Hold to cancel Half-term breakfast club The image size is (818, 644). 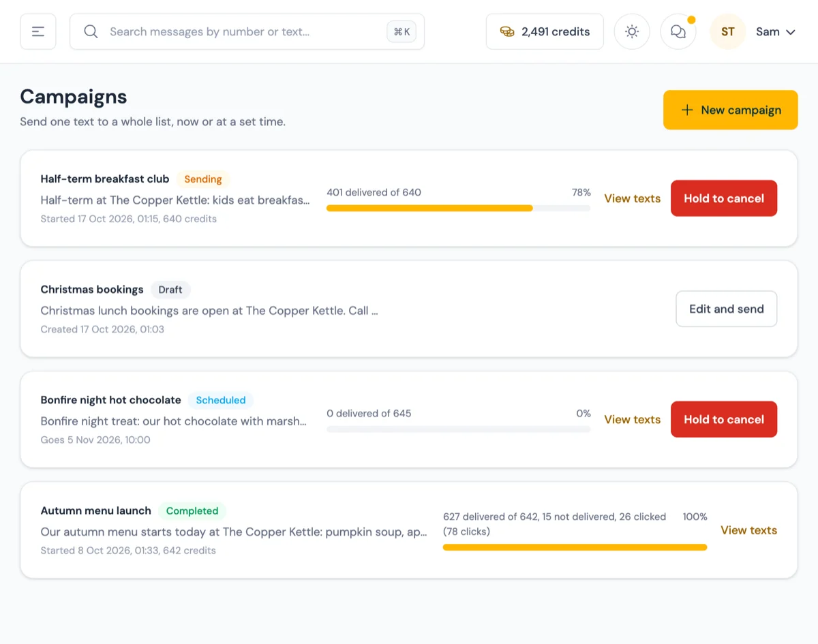[x=724, y=198]
